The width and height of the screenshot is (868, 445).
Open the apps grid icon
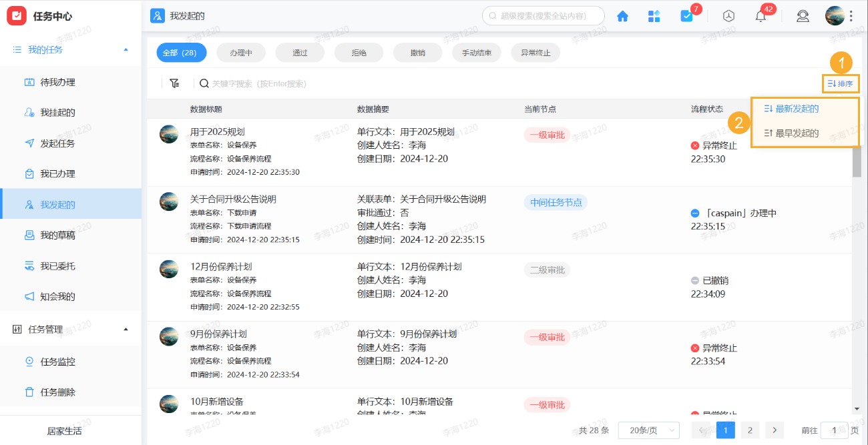(x=654, y=15)
